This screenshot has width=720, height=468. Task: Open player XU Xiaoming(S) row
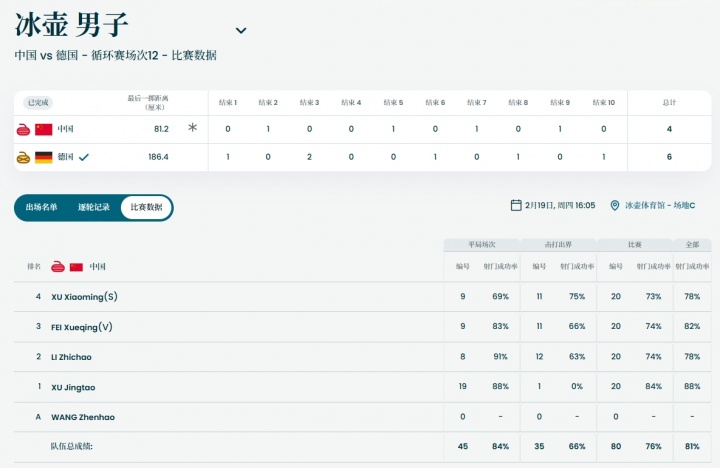point(84,297)
